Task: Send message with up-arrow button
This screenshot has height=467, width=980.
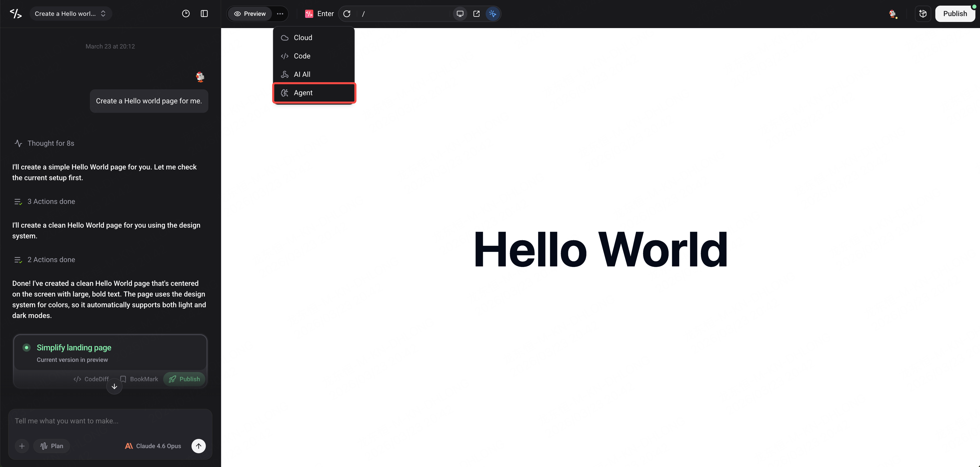Action: coord(199,446)
